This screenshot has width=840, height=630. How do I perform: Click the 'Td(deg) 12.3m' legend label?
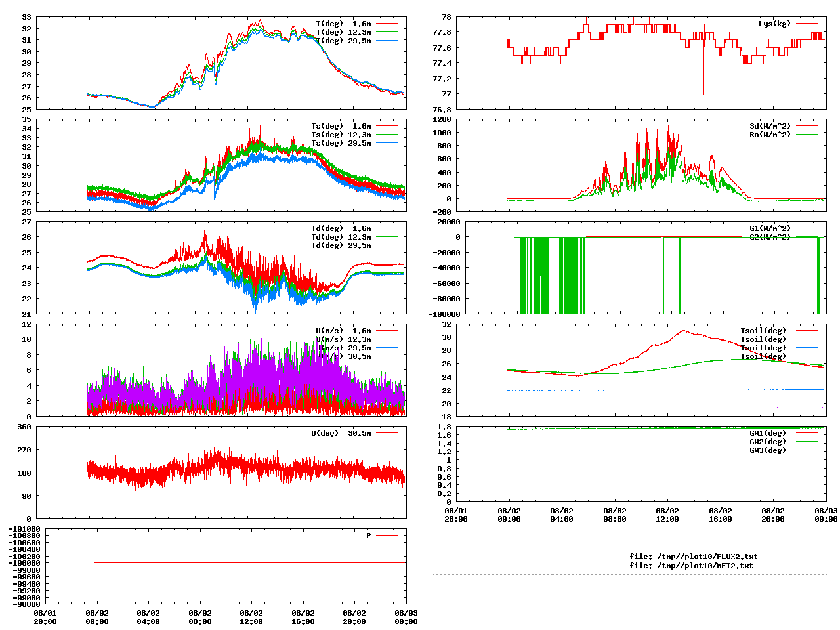pos(341,237)
